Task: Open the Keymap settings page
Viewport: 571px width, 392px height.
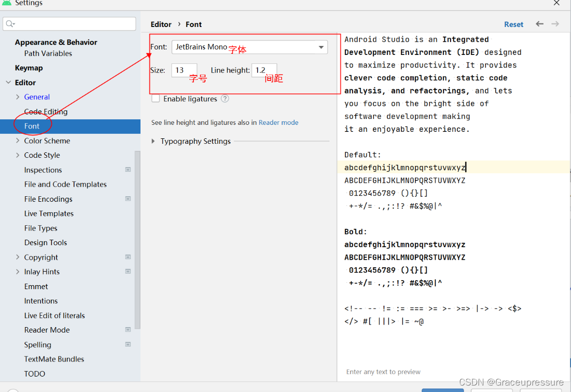Action: pyautogui.click(x=29, y=68)
